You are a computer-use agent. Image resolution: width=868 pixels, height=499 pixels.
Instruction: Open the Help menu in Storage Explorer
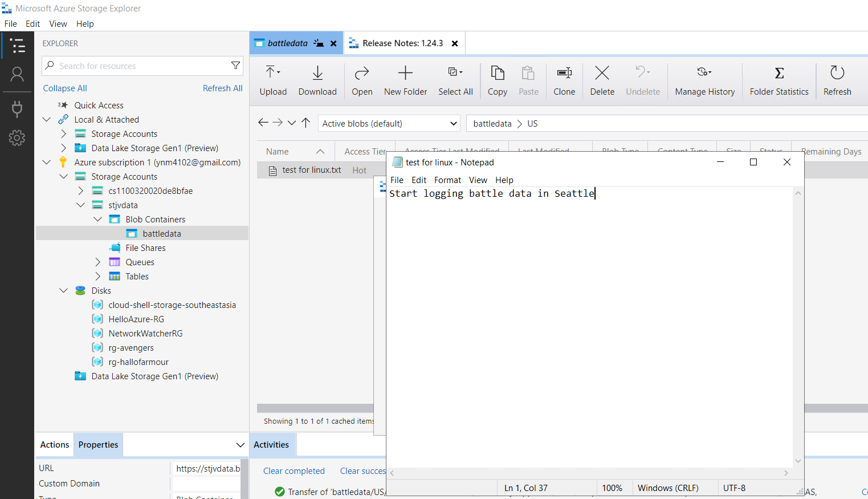pyautogui.click(x=85, y=23)
